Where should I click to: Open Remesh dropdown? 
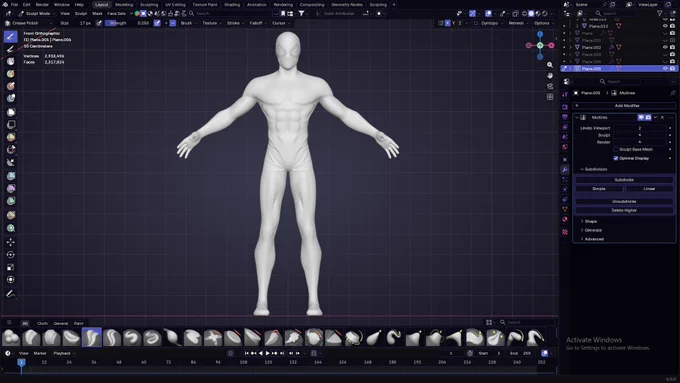pyautogui.click(x=517, y=23)
